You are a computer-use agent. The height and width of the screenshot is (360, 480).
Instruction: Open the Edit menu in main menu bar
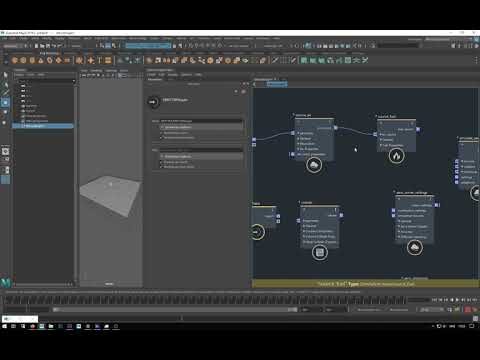(13, 39)
